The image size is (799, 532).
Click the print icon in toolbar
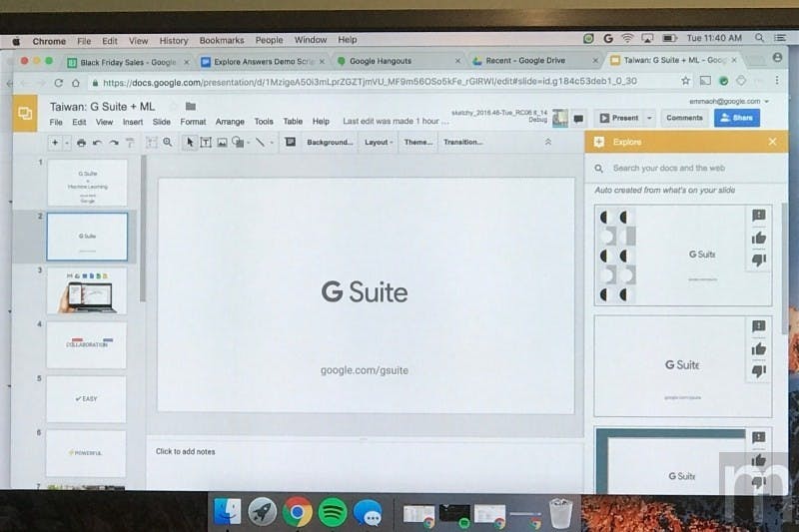(81, 143)
